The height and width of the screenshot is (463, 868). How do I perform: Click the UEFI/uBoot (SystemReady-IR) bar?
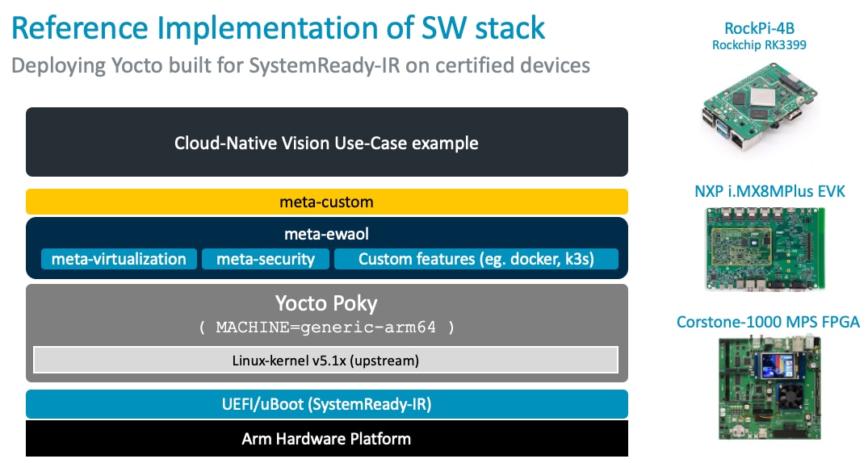[x=326, y=404]
